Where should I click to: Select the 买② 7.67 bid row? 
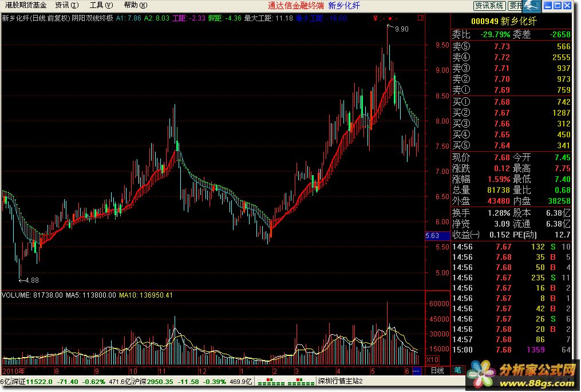(x=511, y=113)
